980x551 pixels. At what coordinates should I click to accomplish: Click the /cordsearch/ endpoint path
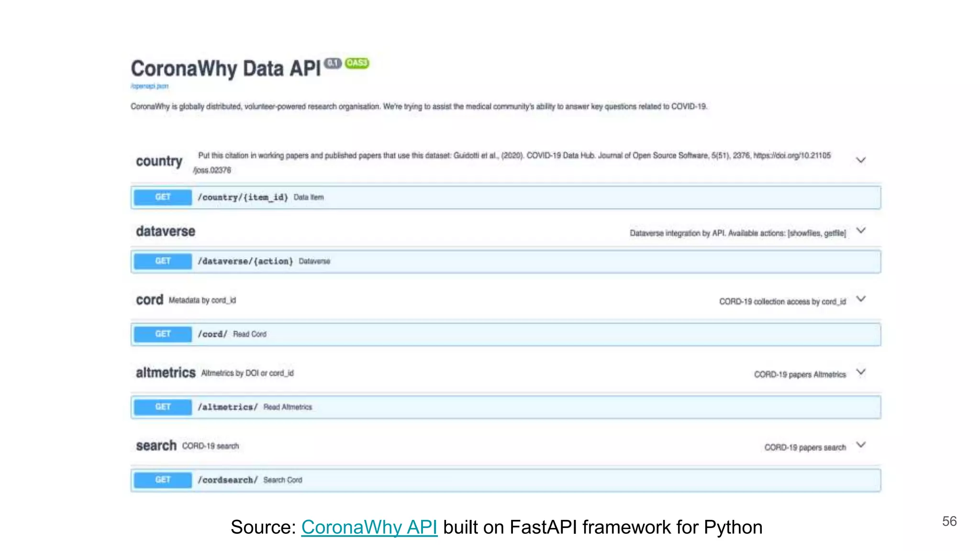tap(228, 480)
